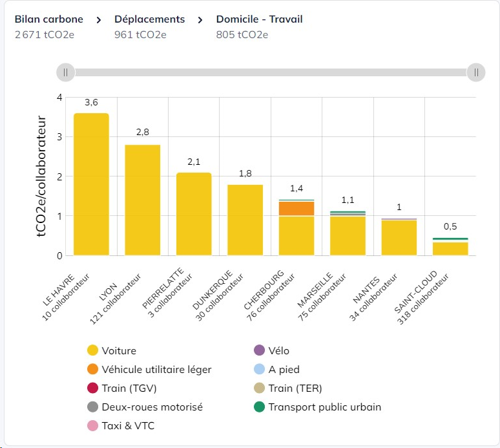The width and height of the screenshot is (500, 448).
Task: Toggle Véhicule utilitaire léger legend series
Action: click(x=149, y=369)
